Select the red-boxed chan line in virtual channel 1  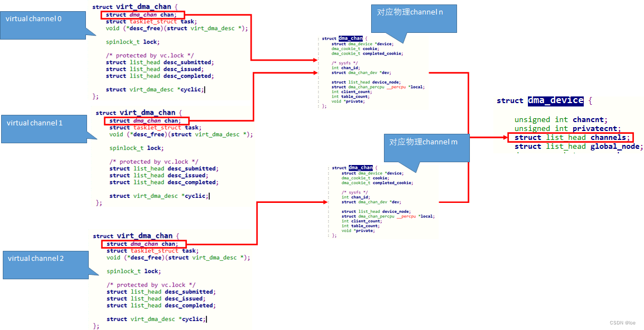click(146, 120)
